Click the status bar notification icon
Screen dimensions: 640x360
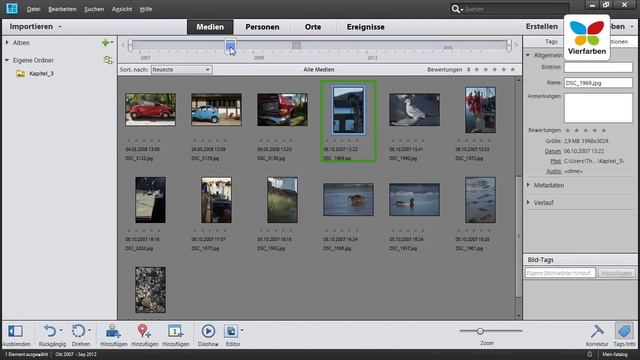pos(589,354)
